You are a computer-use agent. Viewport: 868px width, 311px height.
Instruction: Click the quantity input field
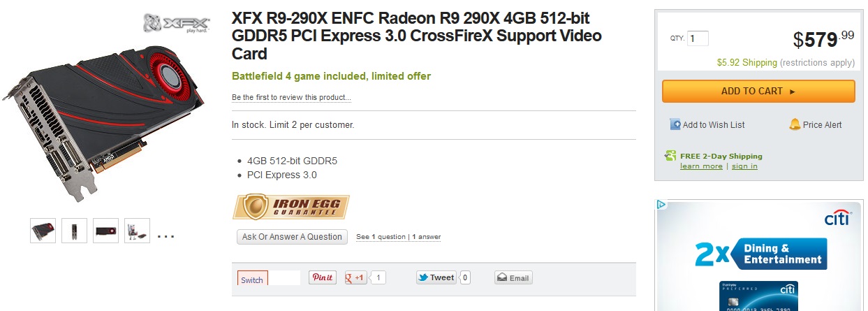point(698,39)
